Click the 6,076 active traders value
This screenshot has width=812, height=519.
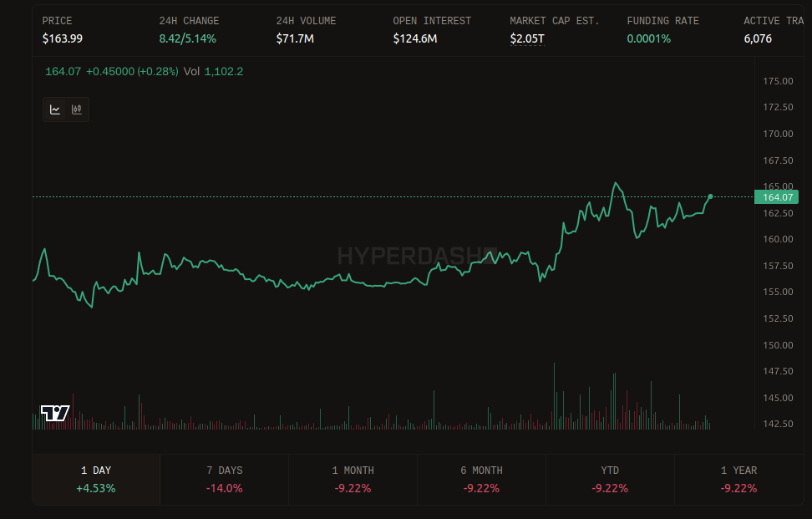pos(758,38)
